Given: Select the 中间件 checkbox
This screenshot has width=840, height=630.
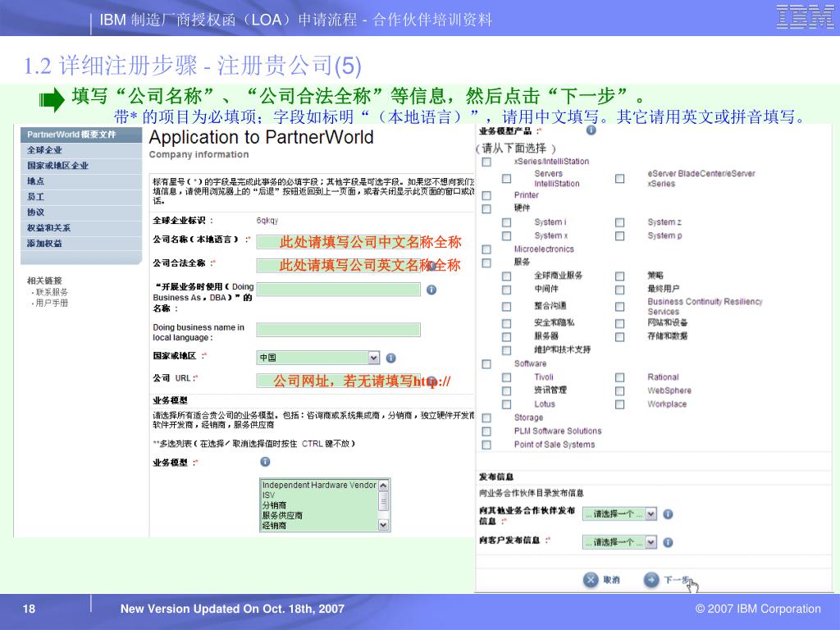Looking at the screenshot, I should (x=506, y=290).
